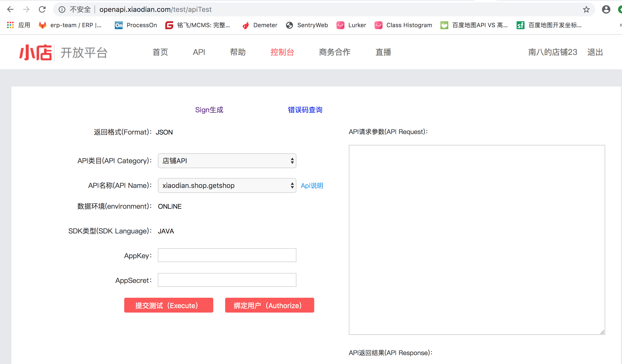Click 退出 to log out

click(595, 52)
